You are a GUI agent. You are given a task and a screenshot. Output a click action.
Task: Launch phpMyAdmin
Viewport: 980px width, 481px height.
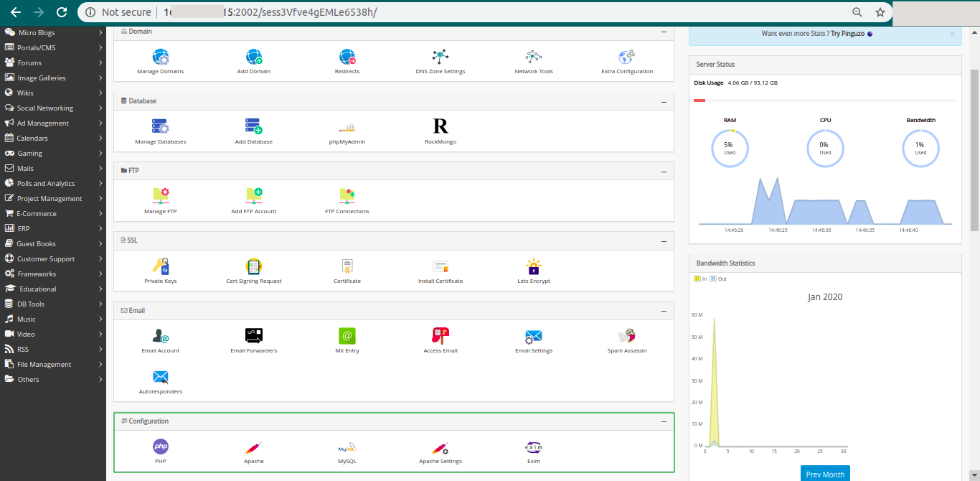point(347,128)
